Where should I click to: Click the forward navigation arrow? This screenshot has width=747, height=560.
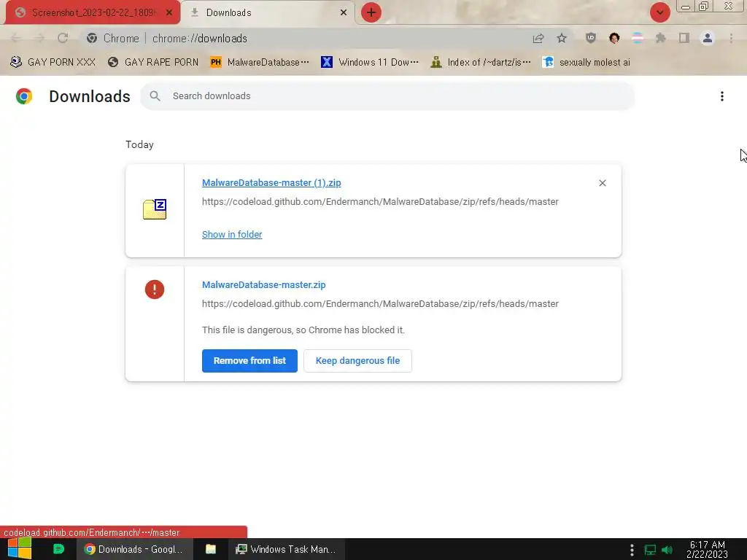pos(39,38)
